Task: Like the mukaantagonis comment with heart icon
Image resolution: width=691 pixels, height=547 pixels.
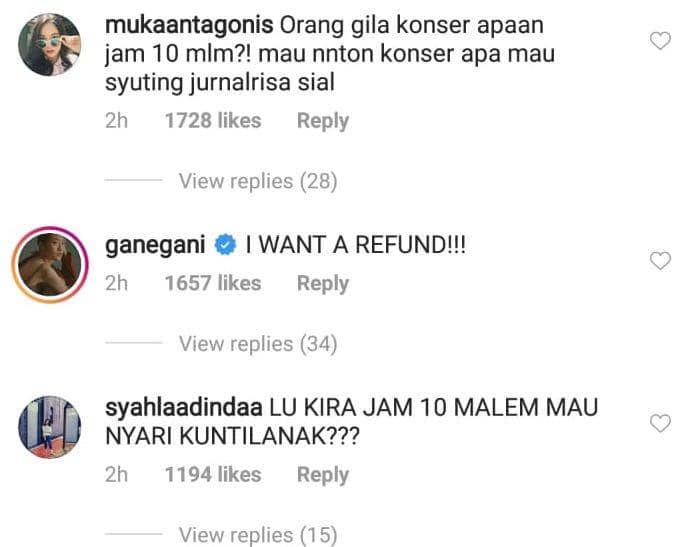Action: coord(660,41)
